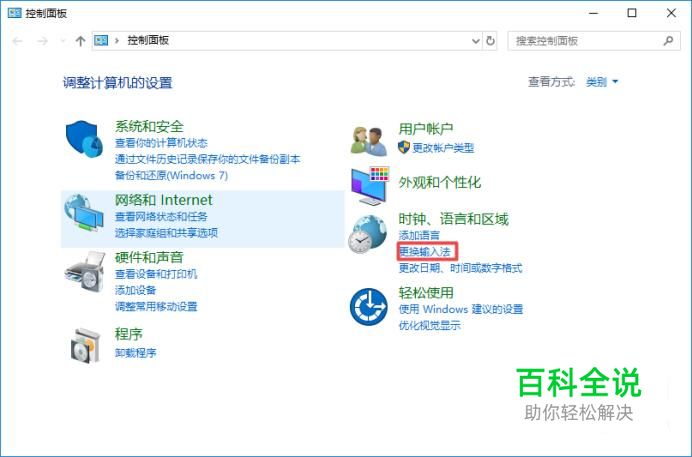This screenshot has height=457, width=692.
Task: Open the 程序 category heading
Action: click(128, 334)
